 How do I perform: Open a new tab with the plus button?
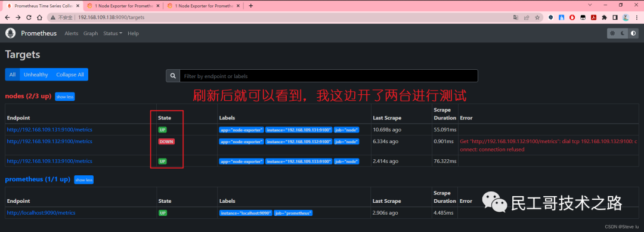pyautogui.click(x=251, y=6)
